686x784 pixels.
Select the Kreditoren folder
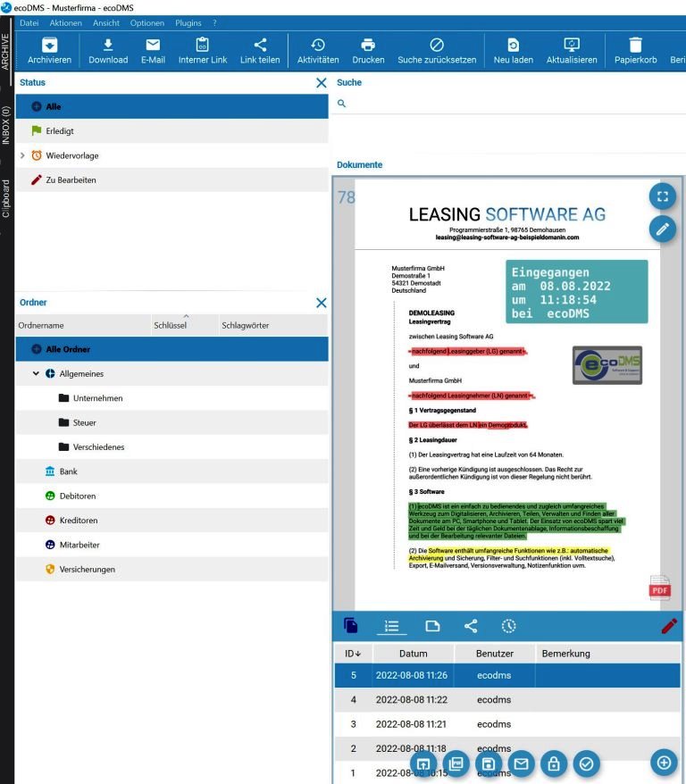172,521
